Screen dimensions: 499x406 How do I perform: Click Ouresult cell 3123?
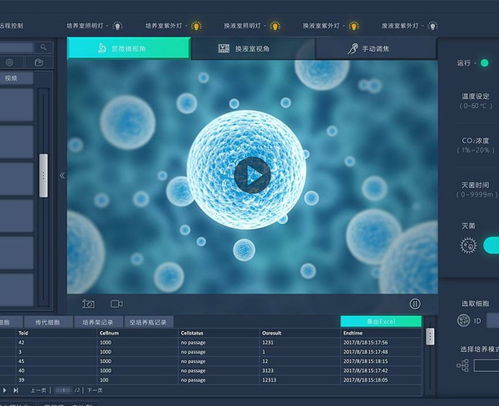click(x=268, y=371)
